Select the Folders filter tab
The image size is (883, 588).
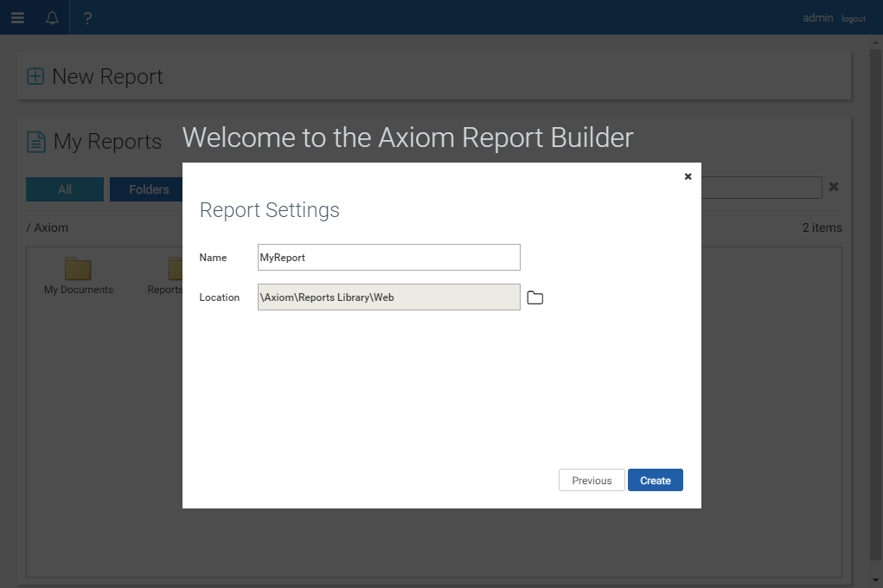coord(146,189)
